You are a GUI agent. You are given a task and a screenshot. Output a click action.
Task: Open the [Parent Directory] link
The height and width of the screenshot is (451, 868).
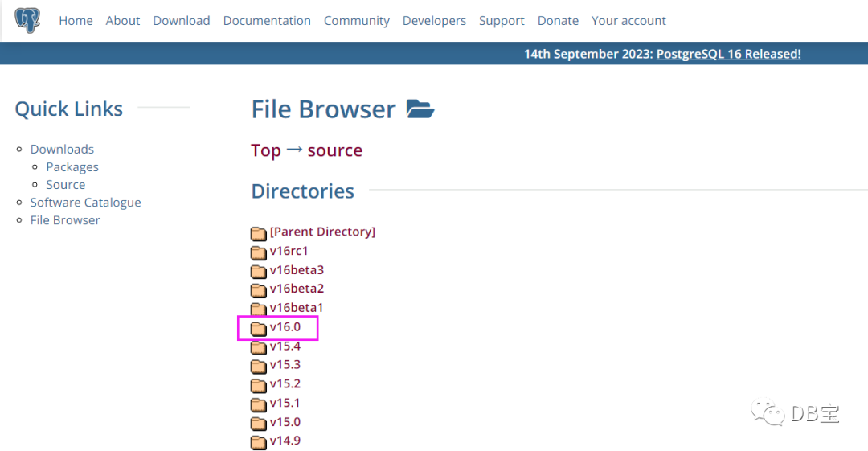tap(322, 232)
